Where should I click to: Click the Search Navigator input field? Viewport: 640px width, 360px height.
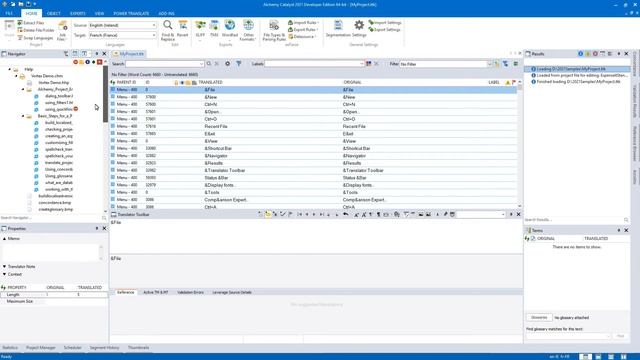coord(51,218)
